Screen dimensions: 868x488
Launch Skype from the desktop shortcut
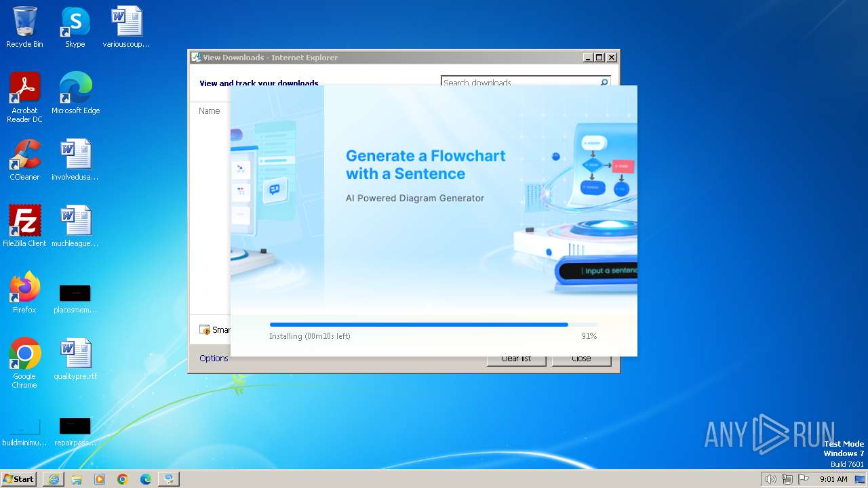click(75, 27)
